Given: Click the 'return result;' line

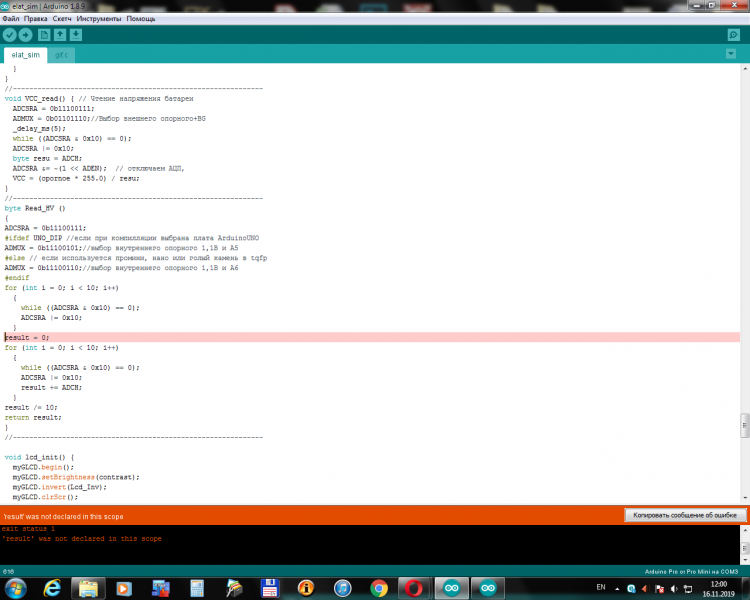Looking at the screenshot, I should [x=33, y=417].
